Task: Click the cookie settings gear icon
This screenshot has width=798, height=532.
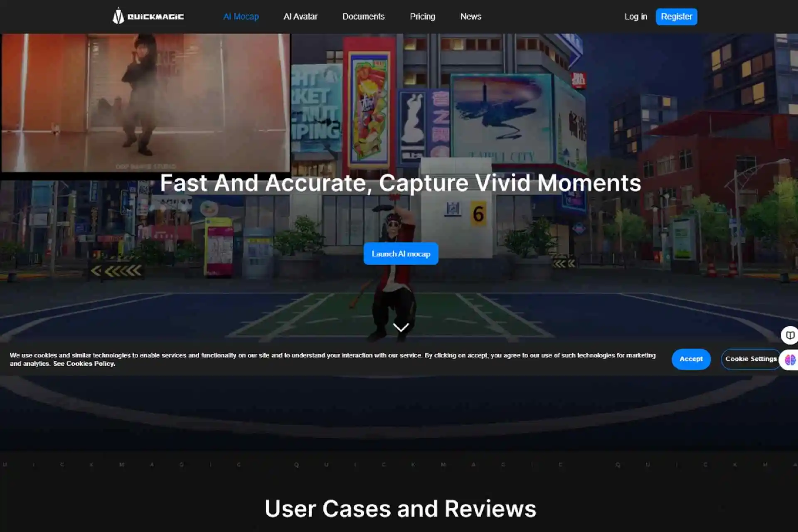Action: 751,359
